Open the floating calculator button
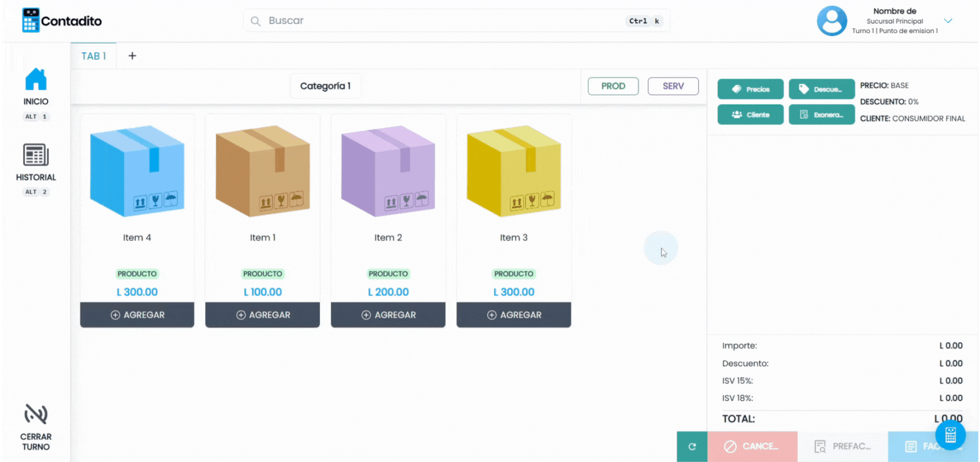The image size is (980, 462). pyautogui.click(x=950, y=435)
